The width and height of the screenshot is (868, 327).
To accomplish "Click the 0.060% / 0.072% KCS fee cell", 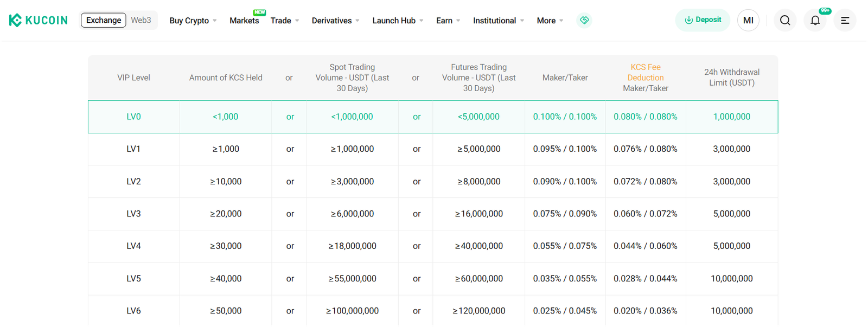I will click(x=646, y=214).
